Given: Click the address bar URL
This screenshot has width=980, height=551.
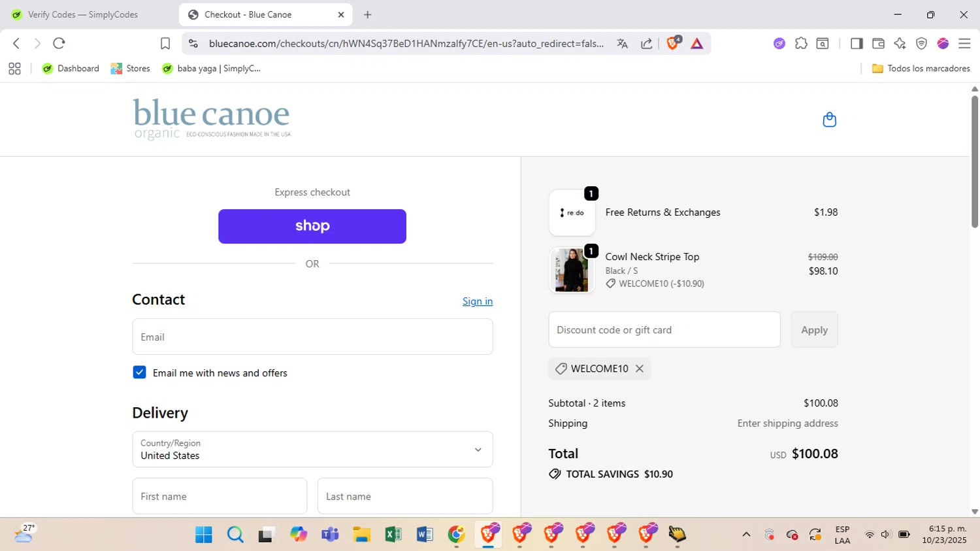Looking at the screenshot, I should (406, 43).
